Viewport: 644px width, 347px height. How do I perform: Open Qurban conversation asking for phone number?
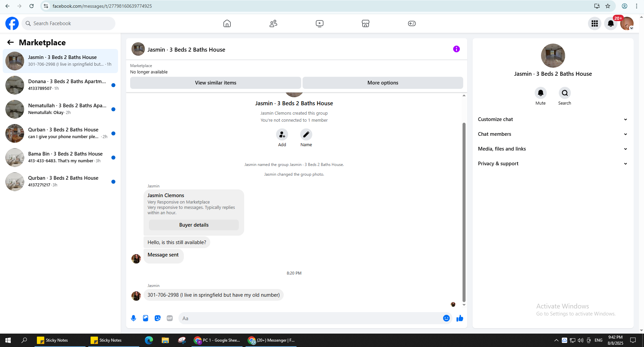[x=60, y=133]
